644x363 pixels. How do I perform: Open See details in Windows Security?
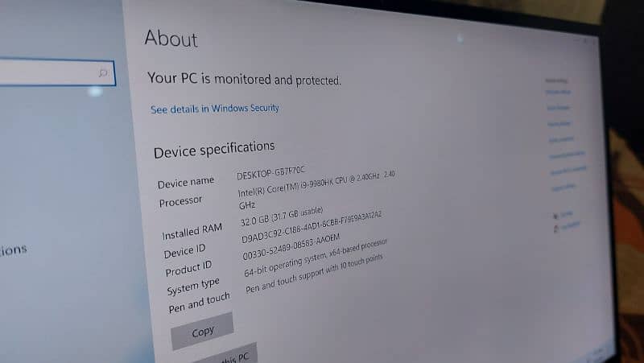tap(214, 109)
